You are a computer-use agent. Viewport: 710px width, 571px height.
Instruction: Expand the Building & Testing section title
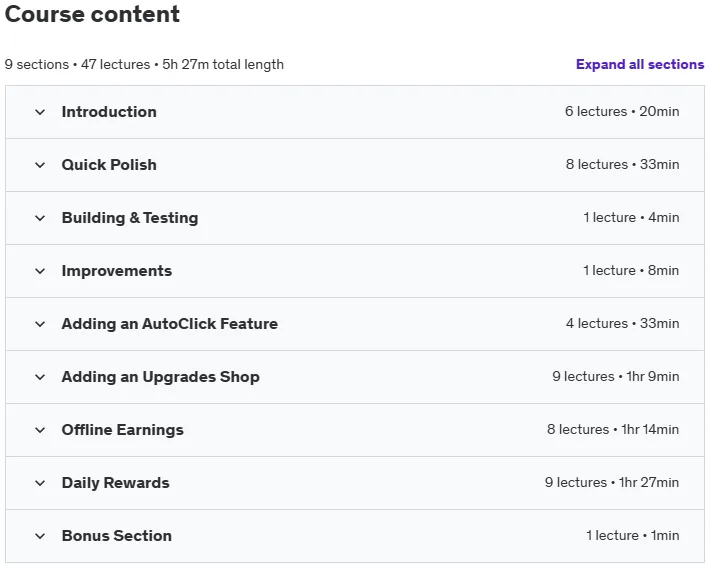pos(130,218)
